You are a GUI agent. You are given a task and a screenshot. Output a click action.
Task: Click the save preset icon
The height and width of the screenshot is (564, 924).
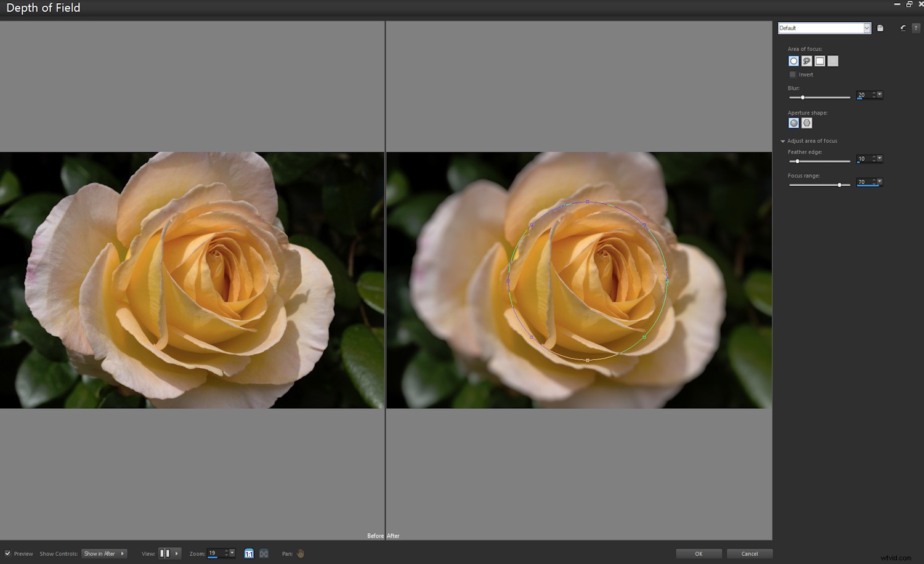pos(880,28)
